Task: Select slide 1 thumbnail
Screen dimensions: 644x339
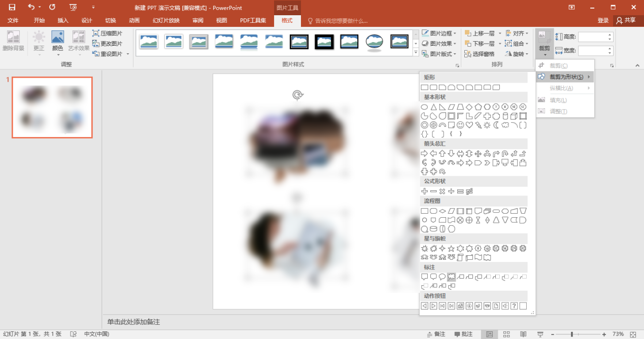Action: 52,108
